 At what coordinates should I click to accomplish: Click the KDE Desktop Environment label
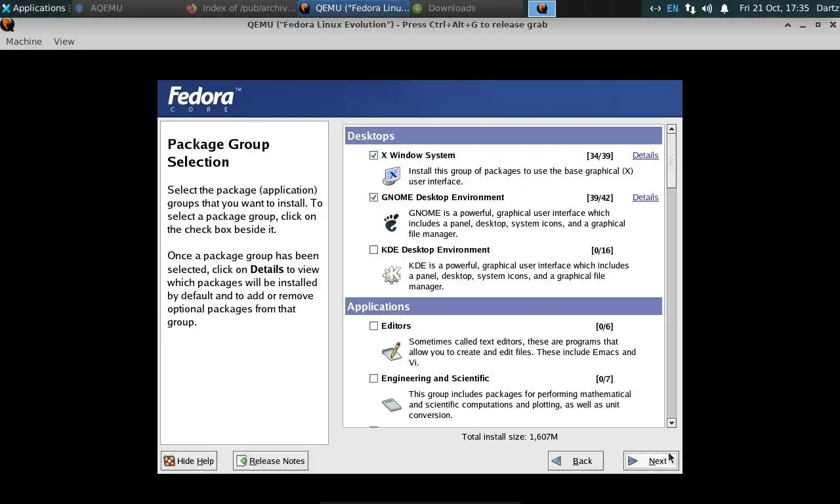click(436, 250)
